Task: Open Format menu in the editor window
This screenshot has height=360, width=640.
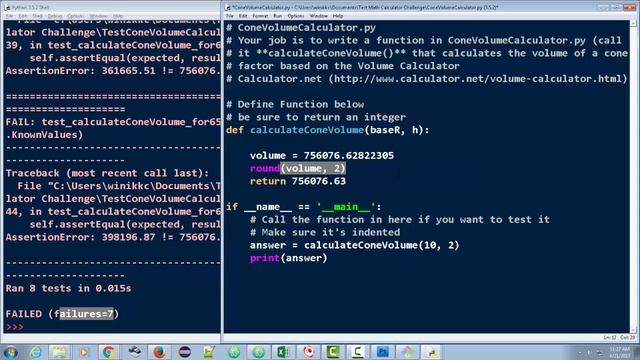Action: (260, 16)
